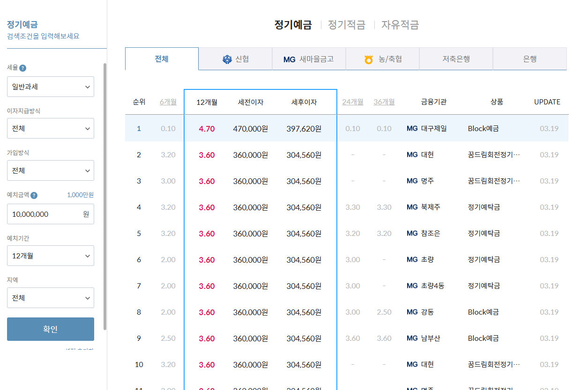Viewport: 588px width, 390px height.
Task: Click the MG logo next to 북제주
Action: tap(412, 207)
